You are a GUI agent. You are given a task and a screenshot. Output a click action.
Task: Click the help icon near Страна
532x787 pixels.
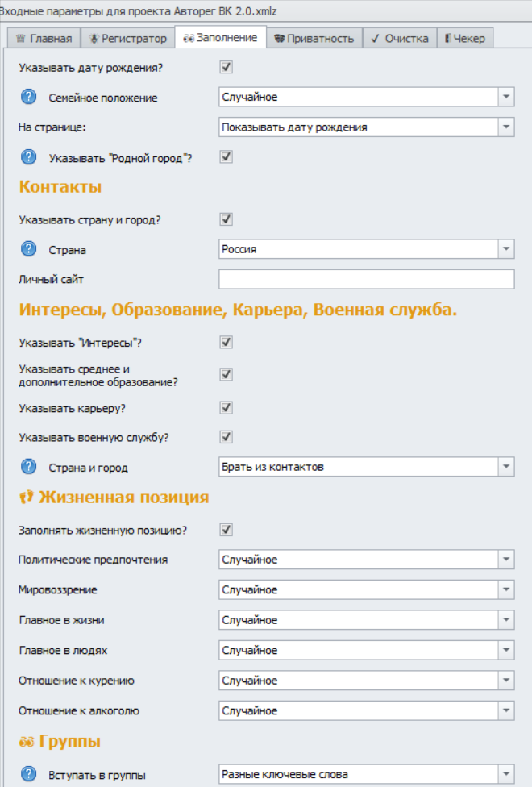(x=30, y=250)
